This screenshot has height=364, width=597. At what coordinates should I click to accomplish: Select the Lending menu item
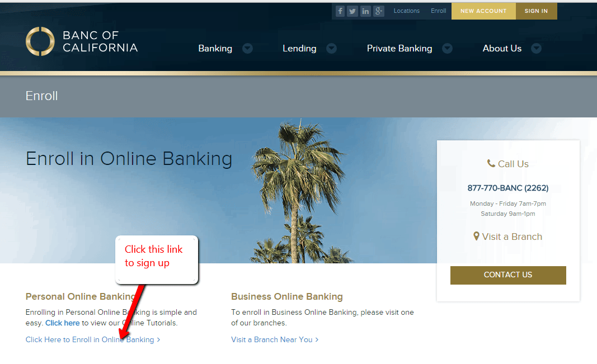pos(299,49)
